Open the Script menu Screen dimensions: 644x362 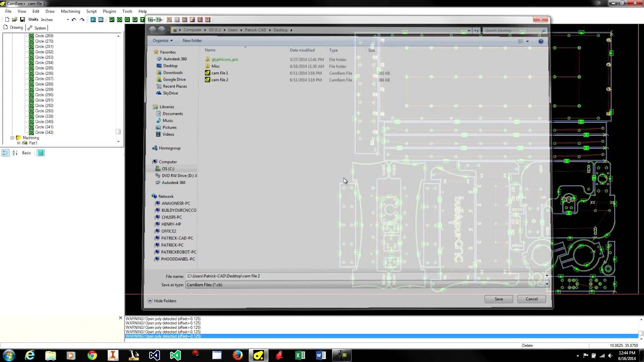click(91, 11)
